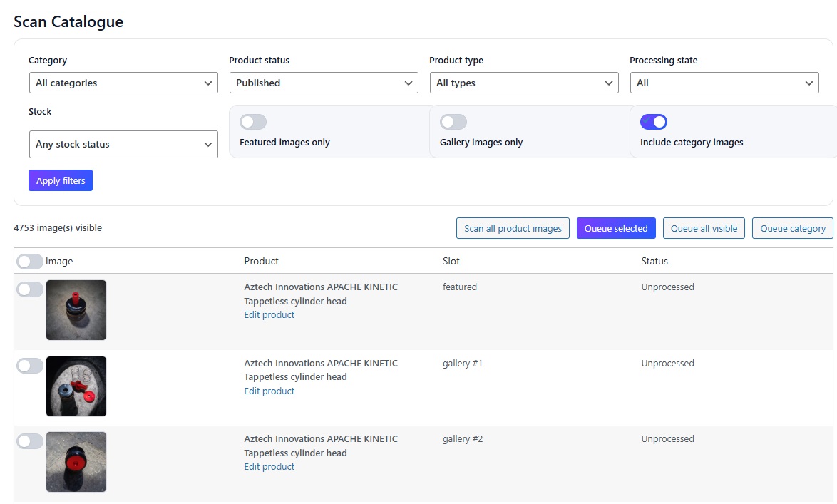Disable the Include category images toggle

click(654, 121)
